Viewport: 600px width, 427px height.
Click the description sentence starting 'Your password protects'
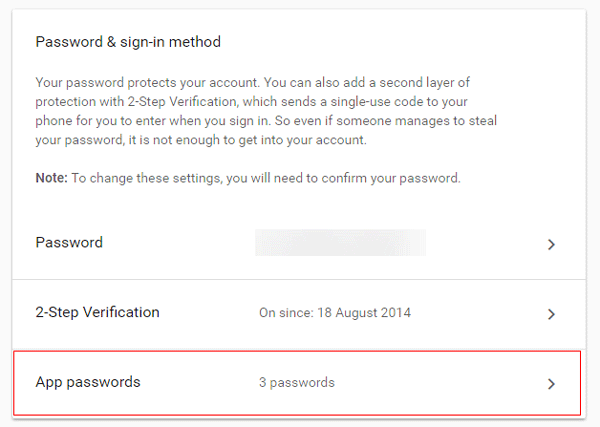pyautogui.click(x=148, y=83)
